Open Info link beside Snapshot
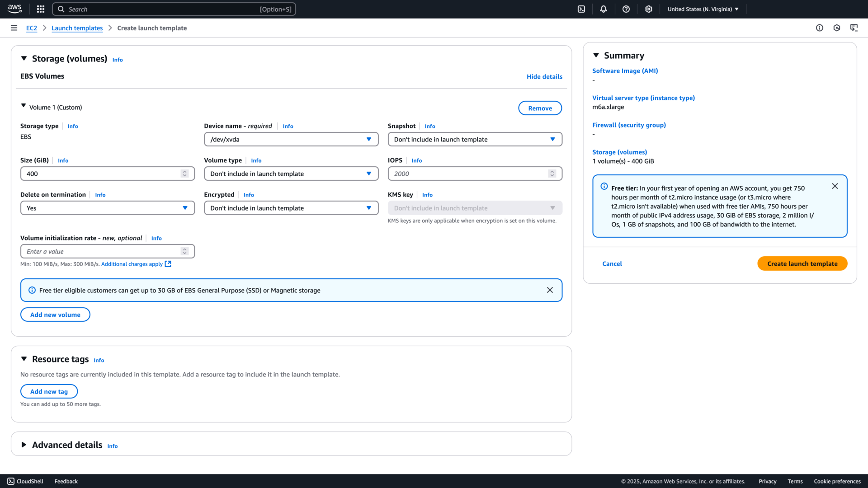 click(430, 126)
